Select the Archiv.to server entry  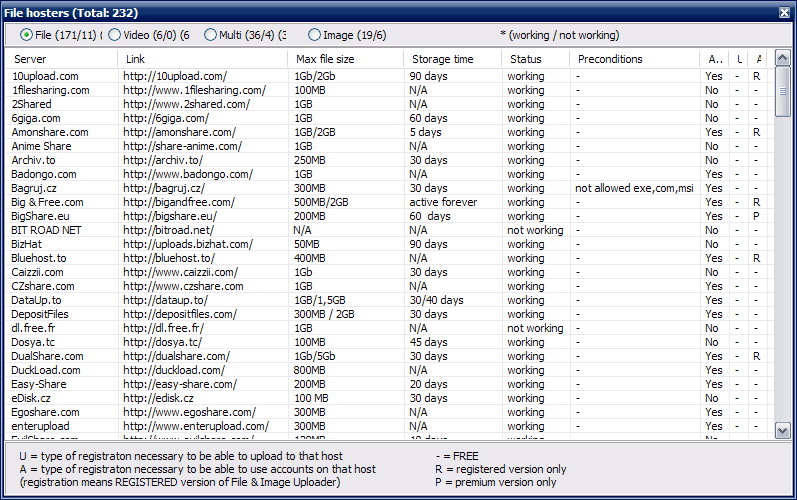click(x=34, y=160)
